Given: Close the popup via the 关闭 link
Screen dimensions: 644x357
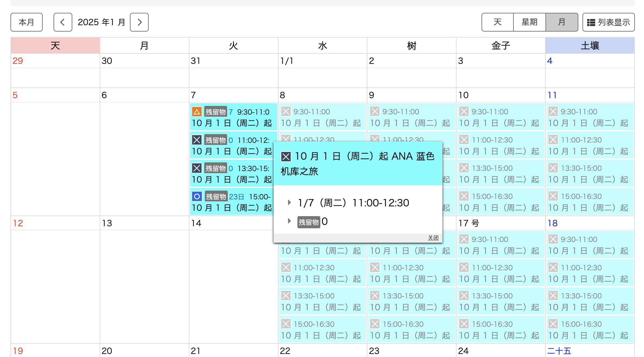Looking at the screenshot, I should click(x=433, y=238).
